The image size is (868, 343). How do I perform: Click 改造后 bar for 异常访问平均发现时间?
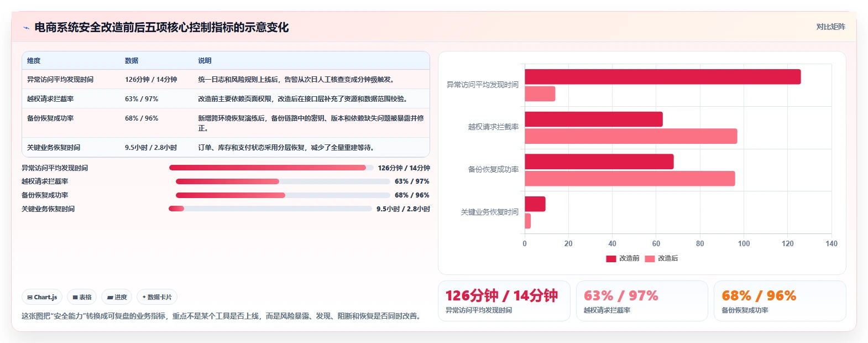point(540,94)
